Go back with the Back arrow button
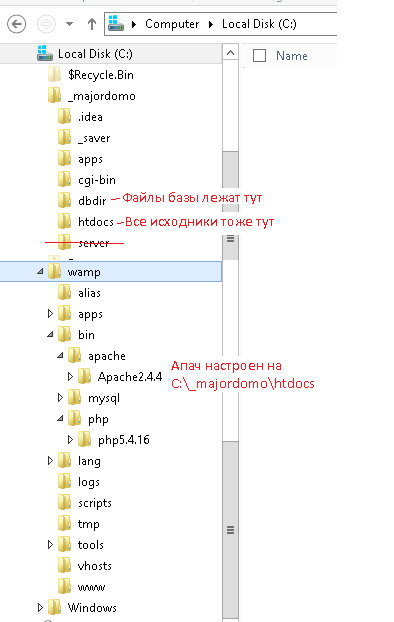 (x=16, y=24)
